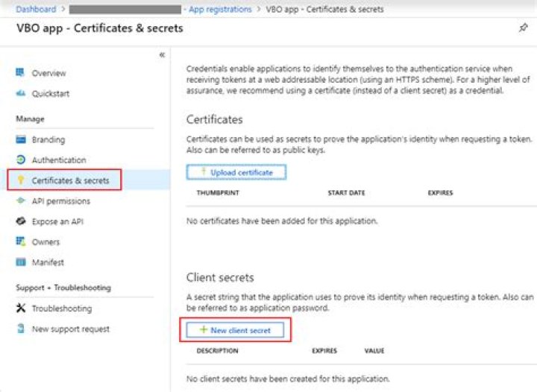
Task: Click the Expires column header under Client secrets
Action: (x=324, y=350)
